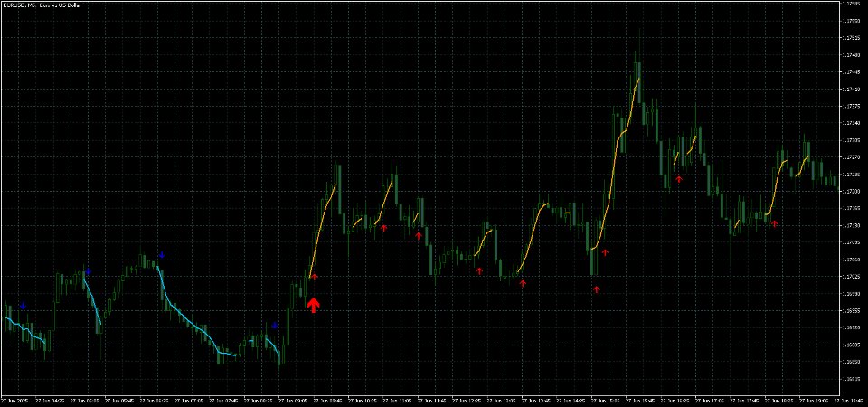This screenshot has width=868, height=407.
Task: Select the steep orange line rising to the 1.17445 high
Action: tap(616, 164)
